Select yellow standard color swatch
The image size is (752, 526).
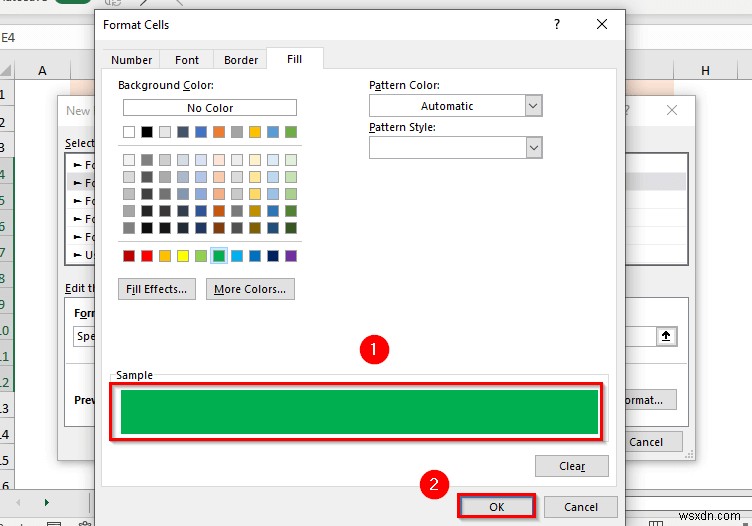pos(183,256)
